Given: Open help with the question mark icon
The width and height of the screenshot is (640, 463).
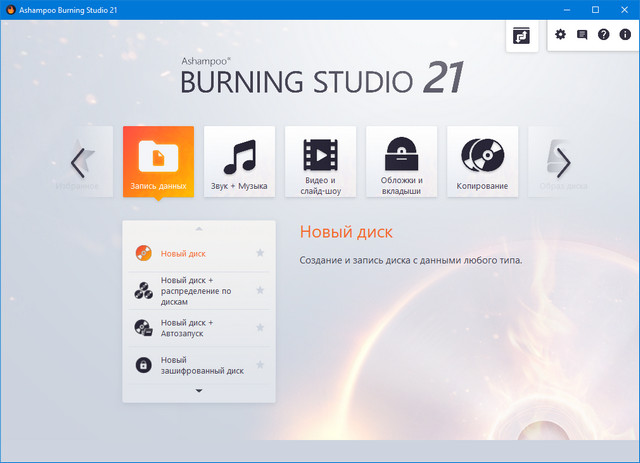Looking at the screenshot, I should pyautogui.click(x=603, y=35).
